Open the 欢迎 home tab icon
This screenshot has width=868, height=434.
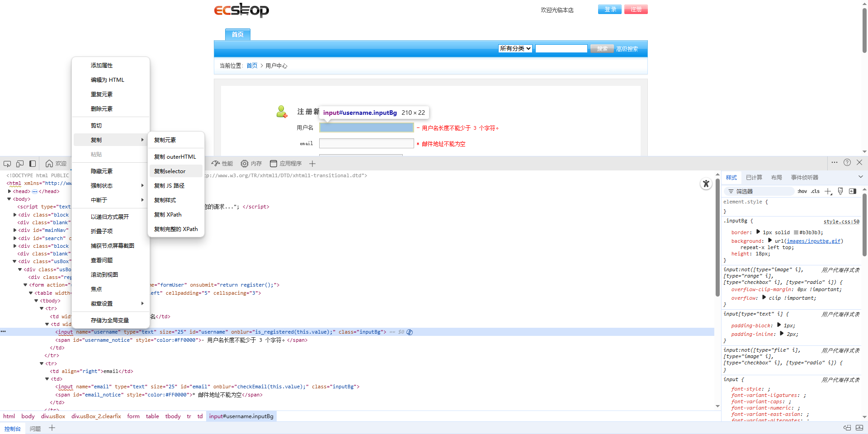point(49,164)
